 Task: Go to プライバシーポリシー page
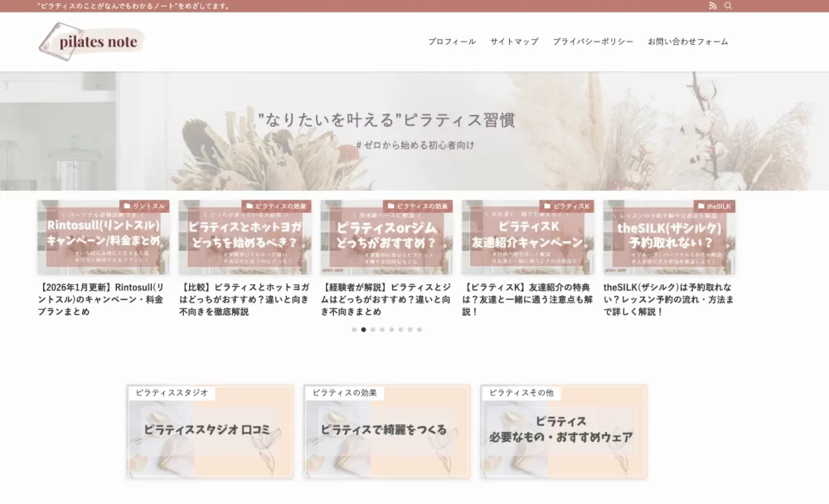(x=593, y=41)
